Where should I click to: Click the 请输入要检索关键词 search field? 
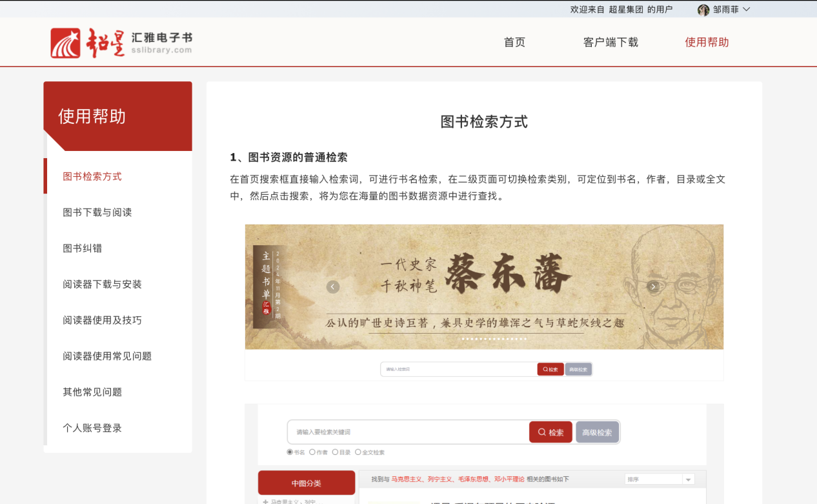pos(408,432)
